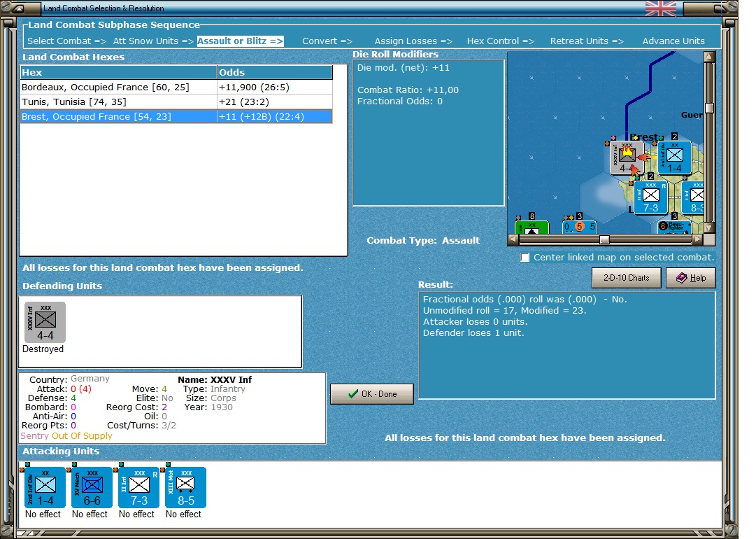Click the Unmodified roll = 17 result line
This screenshot has height=539, width=756.
click(x=504, y=310)
